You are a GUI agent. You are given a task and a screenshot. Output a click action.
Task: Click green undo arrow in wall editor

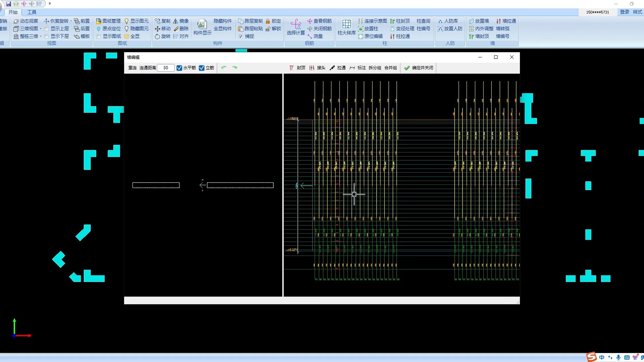[x=224, y=68]
